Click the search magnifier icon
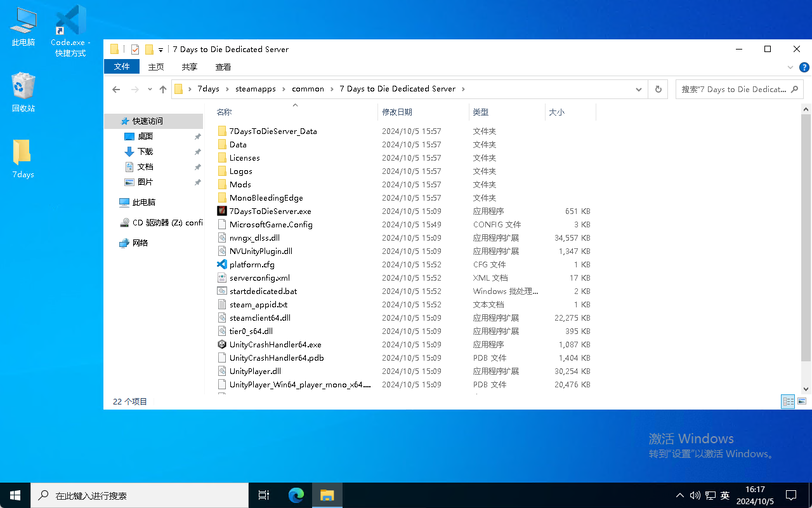This screenshot has height=508, width=812. pos(794,89)
